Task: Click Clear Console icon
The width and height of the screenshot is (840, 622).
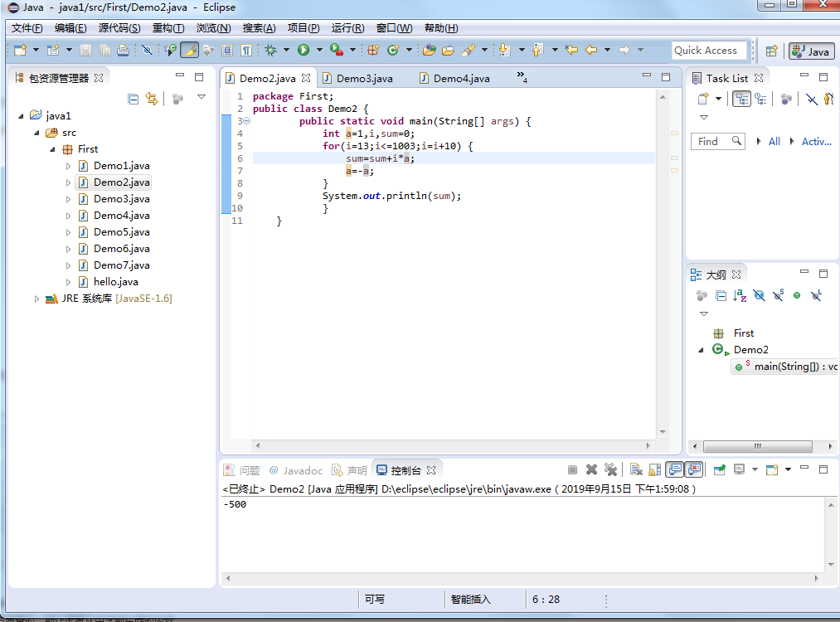Action: (636, 470)
